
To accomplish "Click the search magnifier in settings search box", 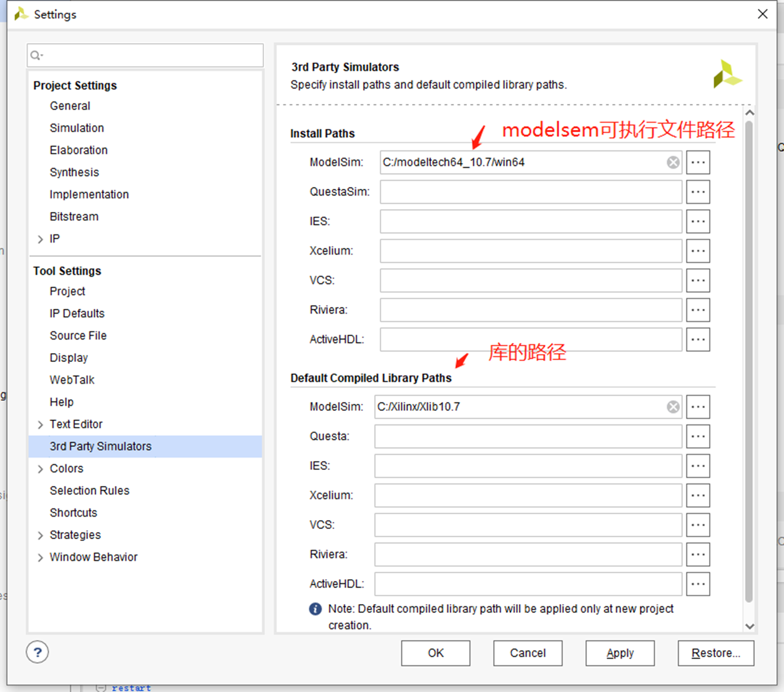I will [35, 55].
